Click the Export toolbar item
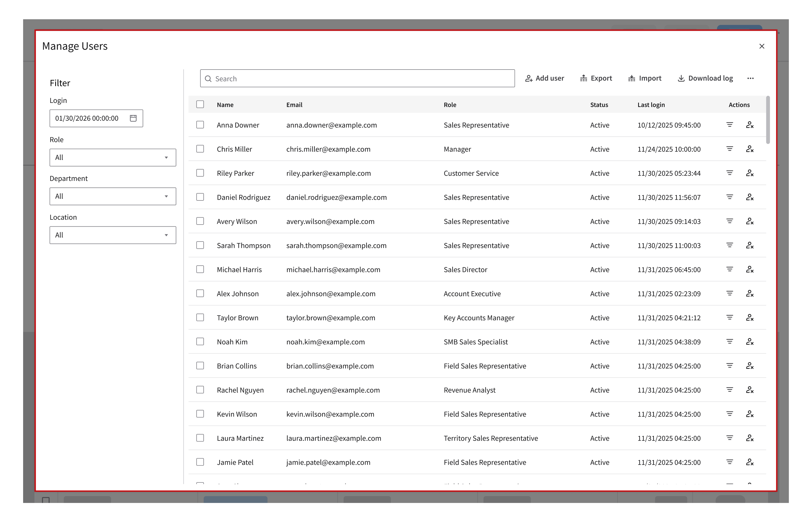812x522 pixels. pos(596,78)
